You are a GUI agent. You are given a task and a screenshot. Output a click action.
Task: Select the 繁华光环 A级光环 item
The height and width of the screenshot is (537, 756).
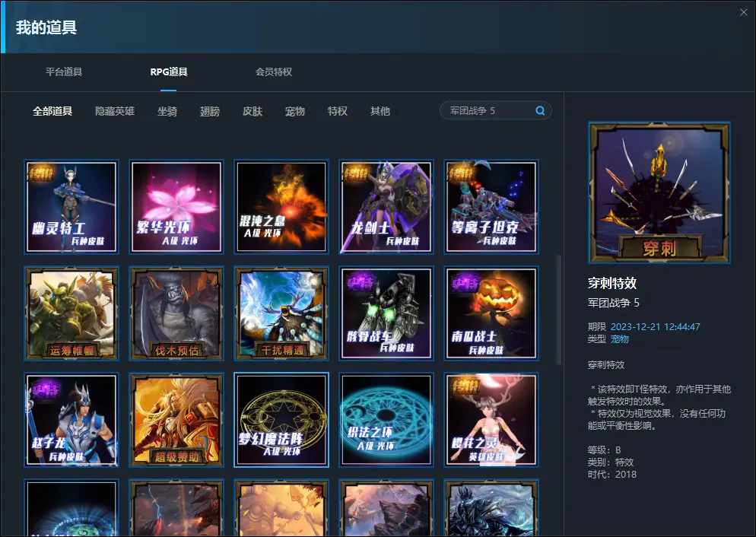[x=176, y=207]
